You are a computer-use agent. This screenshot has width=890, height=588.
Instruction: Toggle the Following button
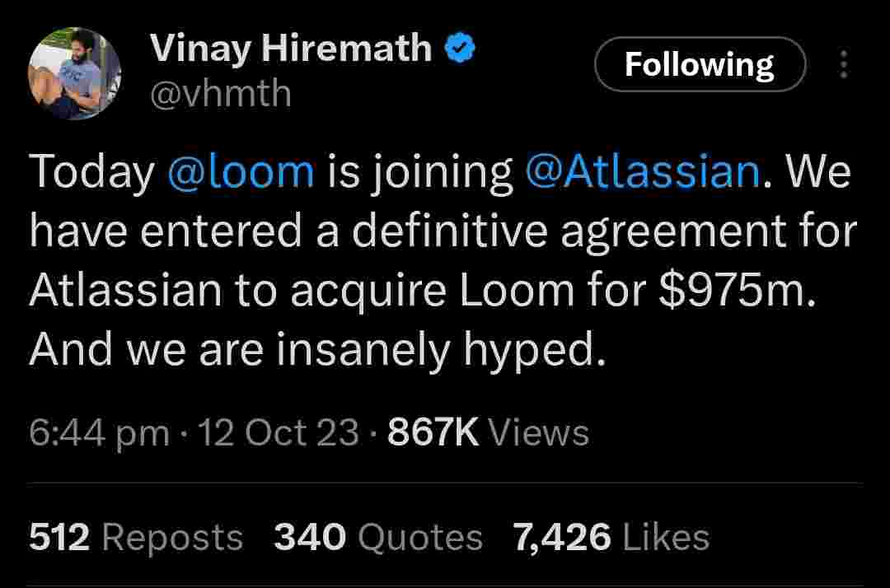(x=699, y=64)
